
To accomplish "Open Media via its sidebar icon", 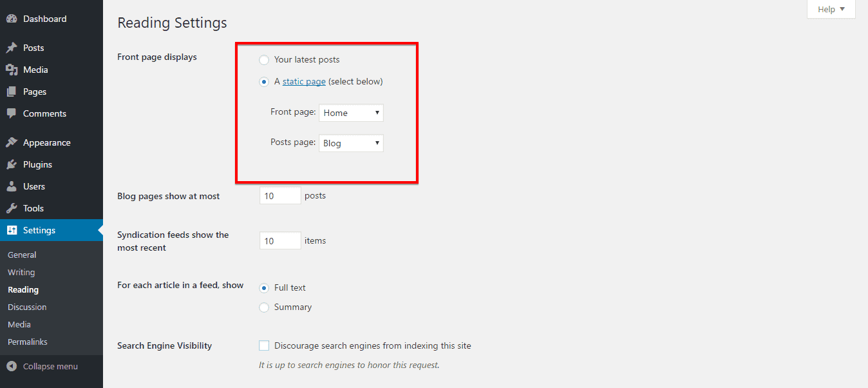I will (12, 70).
